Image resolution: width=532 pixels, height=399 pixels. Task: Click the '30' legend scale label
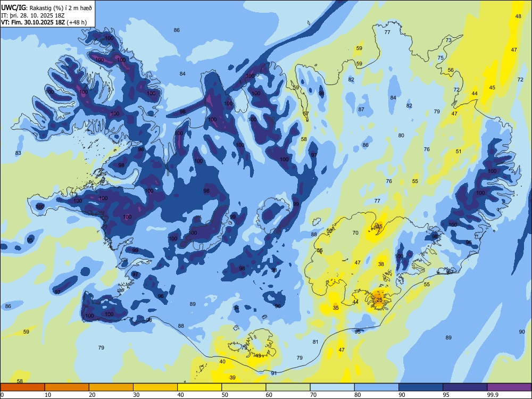136,395
